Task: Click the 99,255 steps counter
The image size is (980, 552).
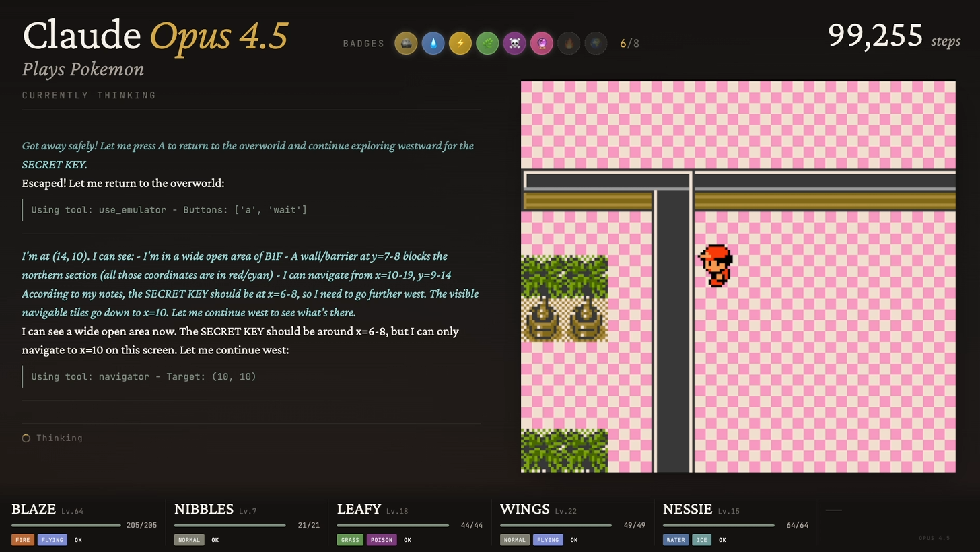Action: click(894, 36)
